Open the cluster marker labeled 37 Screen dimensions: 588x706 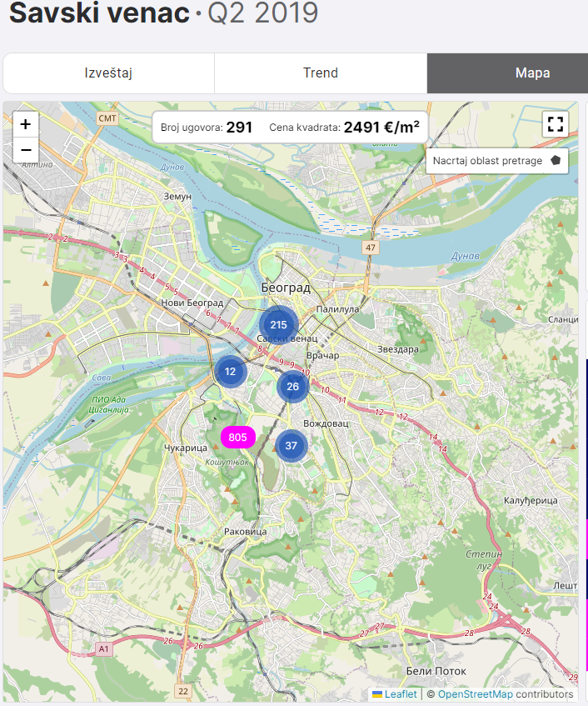coord(291,446)
